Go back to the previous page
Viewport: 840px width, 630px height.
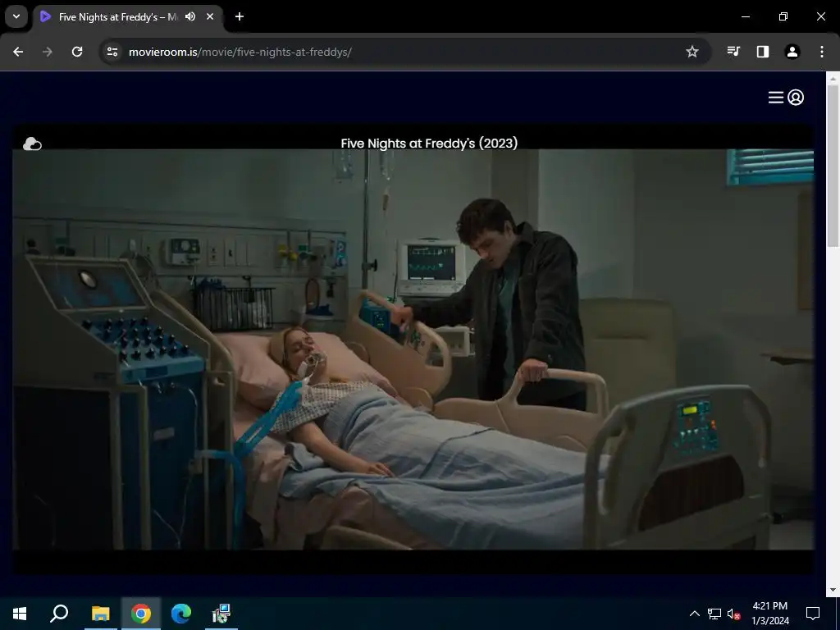(18, 52)
